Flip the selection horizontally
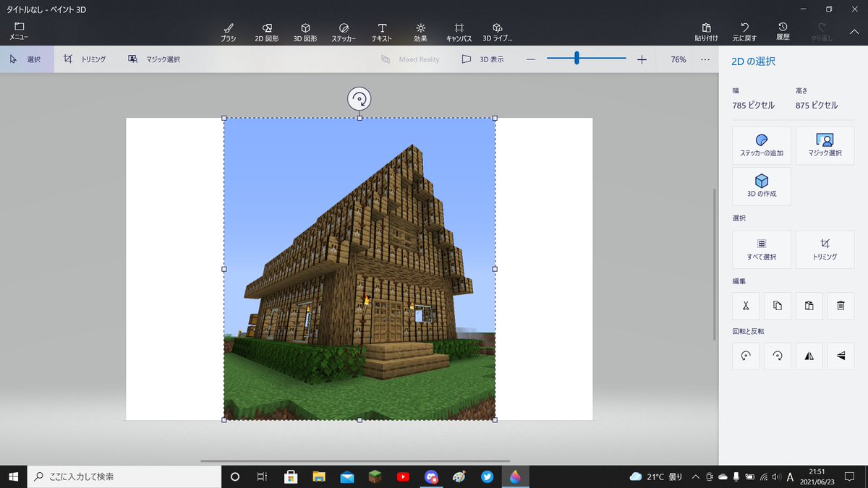The image size is (868, 488). point(809,356)
